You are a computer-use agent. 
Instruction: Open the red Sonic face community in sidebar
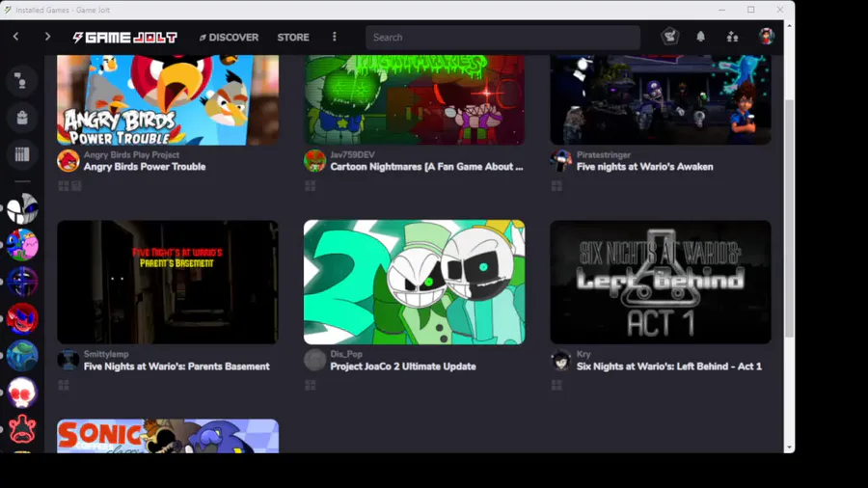pos(22,318)
